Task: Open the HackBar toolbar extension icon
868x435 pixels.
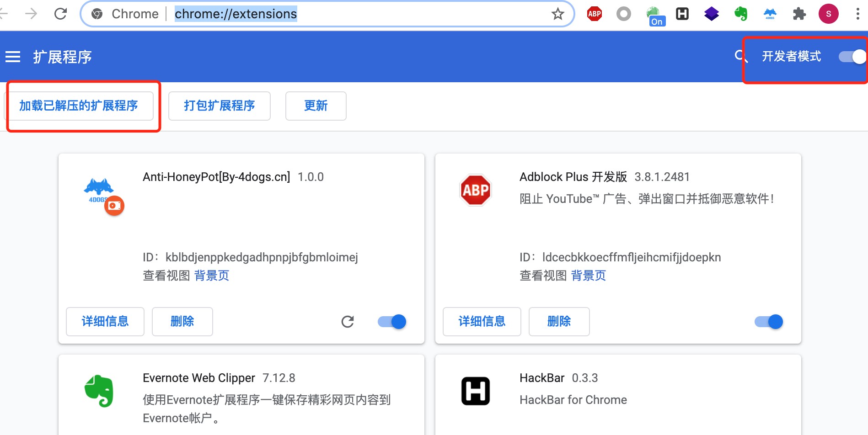Action: (x=682, y=14)
